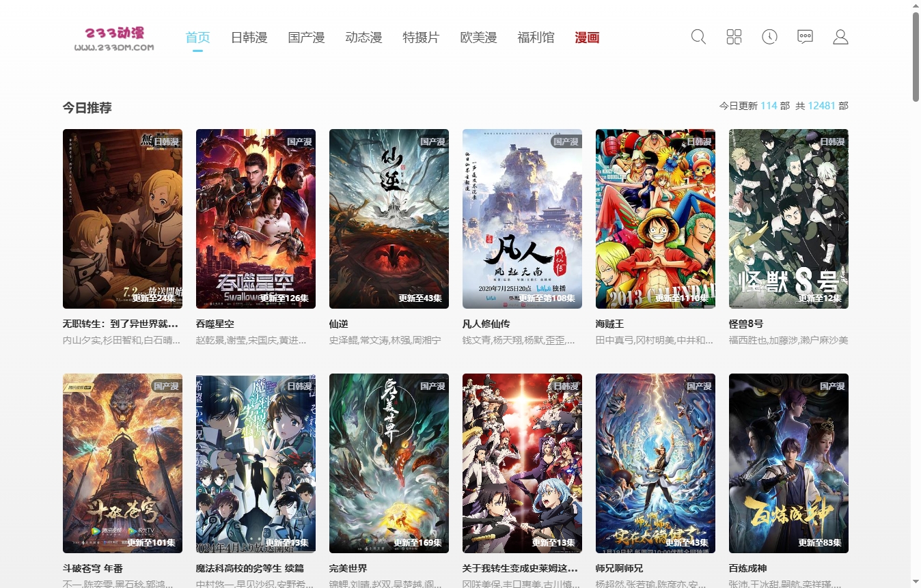Click the scrollbar up arrow
The image size is (921, 588).
[x=916, y=5]
